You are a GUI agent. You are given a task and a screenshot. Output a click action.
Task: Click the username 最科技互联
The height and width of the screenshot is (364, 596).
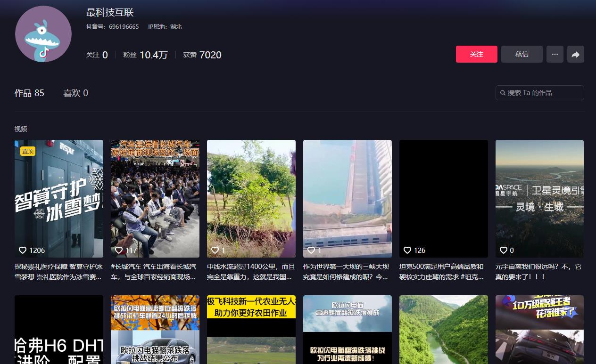[x=110, y=13]
